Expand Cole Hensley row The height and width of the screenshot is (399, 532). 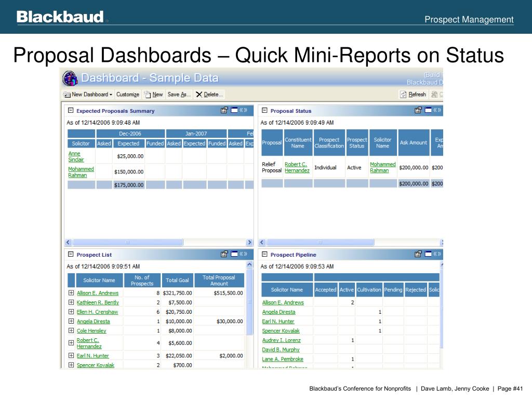tap(71, 330)
